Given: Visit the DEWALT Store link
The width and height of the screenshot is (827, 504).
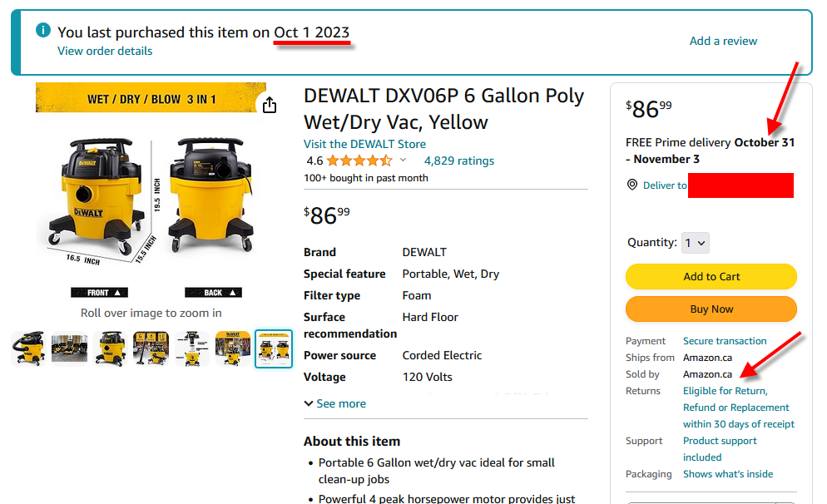Looking at the screenshot, I should (364, 144).
